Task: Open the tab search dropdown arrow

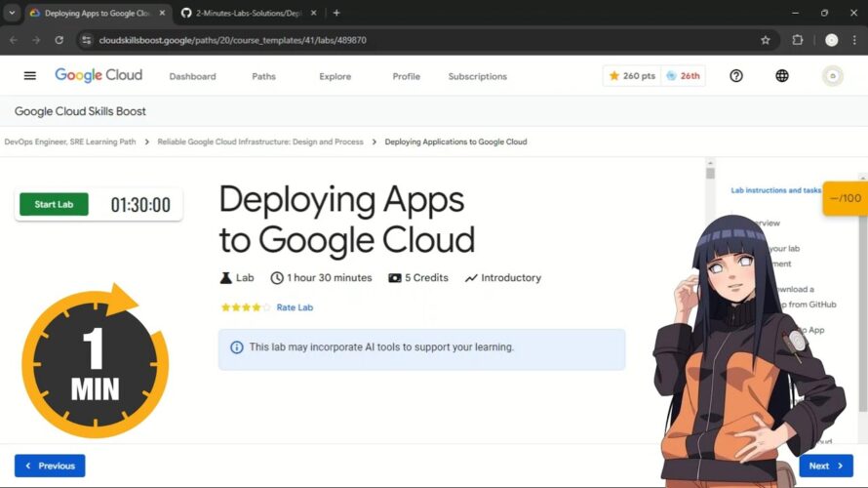Action: 12,13
